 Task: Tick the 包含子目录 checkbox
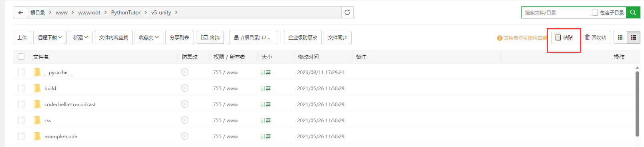point(595,12)
